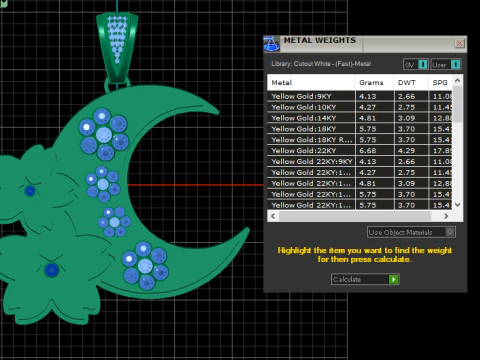Screen dimensions: 480x360
Task: Click the vertical scrollbar up arrow
Action: tap(458, 81)
